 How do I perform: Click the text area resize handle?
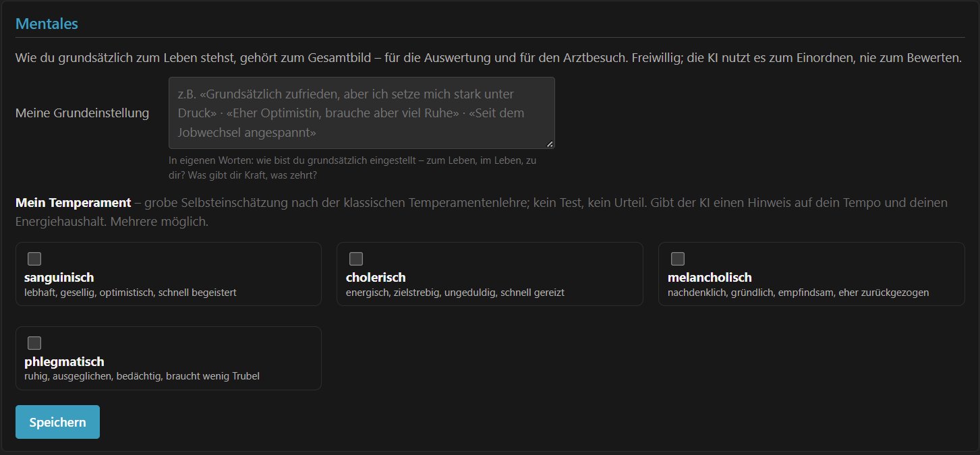tap(549, 144)
